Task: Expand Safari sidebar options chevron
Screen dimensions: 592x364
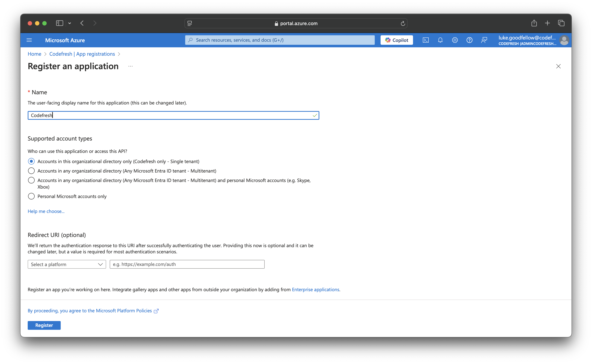Action: point(70,23)
